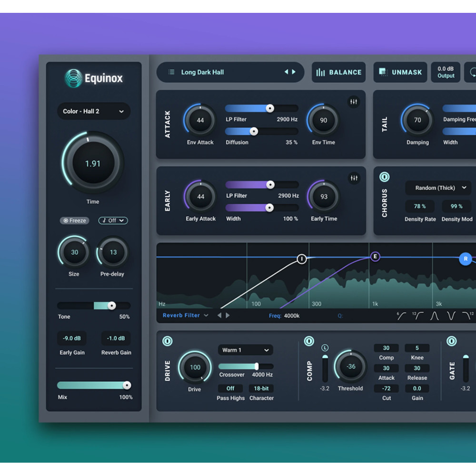Viewport: 476px width, 476px height.
Task: Click the Knee value field showing 5
Action: 417,348
